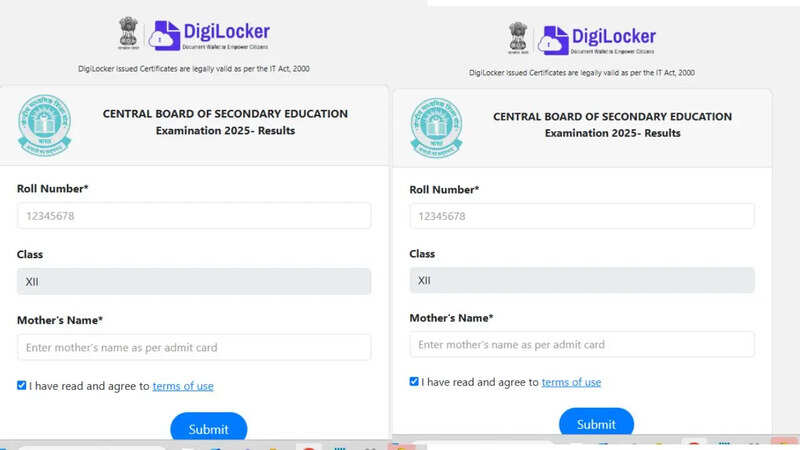This screenshot has height=450, width=800.
Task: Click the national emblem icon in left header
Action: coord(129,33)
